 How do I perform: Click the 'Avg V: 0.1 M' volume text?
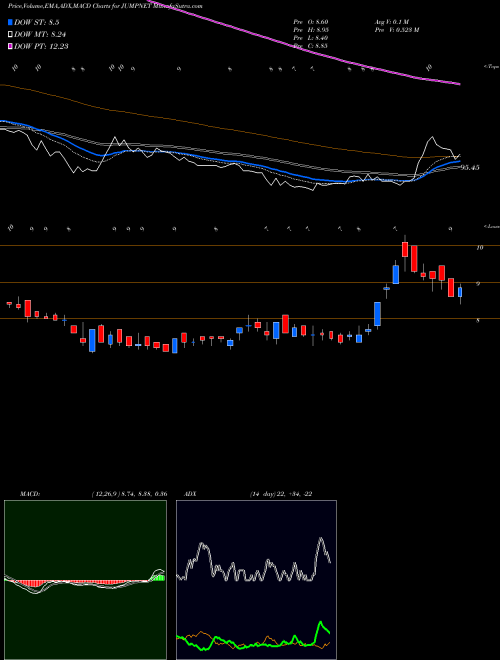tap(392, 21)
